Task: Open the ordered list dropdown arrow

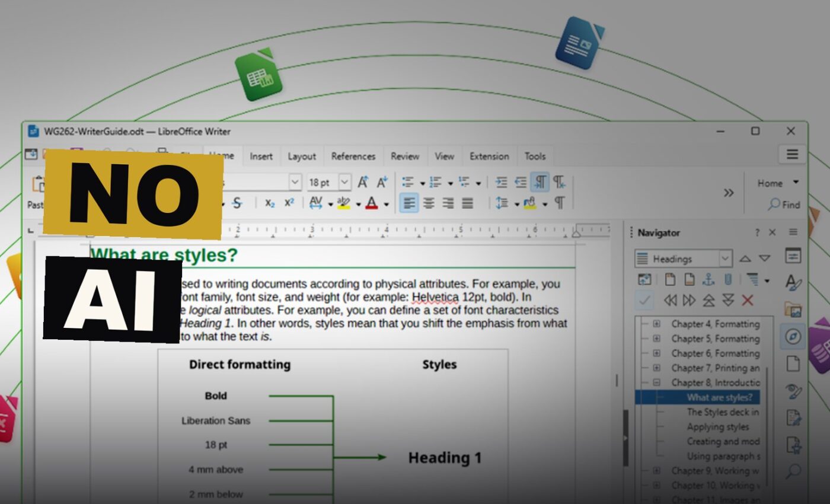Action: pos(450,183)
